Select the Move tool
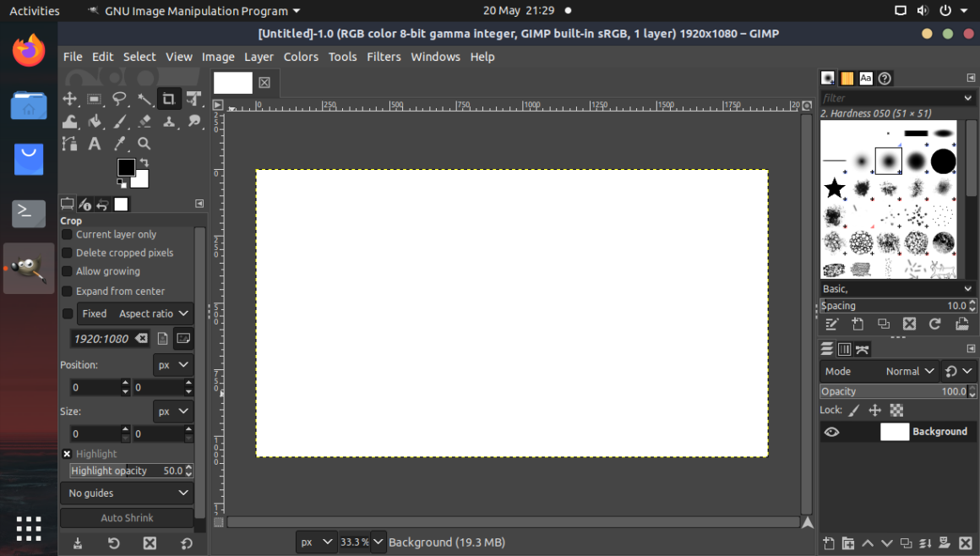The image size is (980, 556). [x=70, y=98]
